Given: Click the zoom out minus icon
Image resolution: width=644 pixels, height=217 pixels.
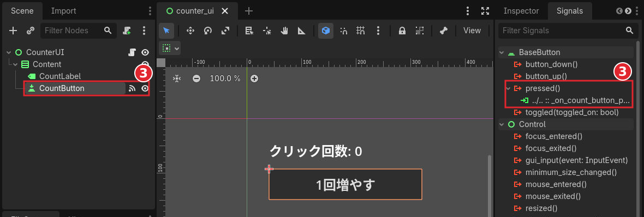Looking at the screenshot, I should pyautogui.click(x=196, y=79).
